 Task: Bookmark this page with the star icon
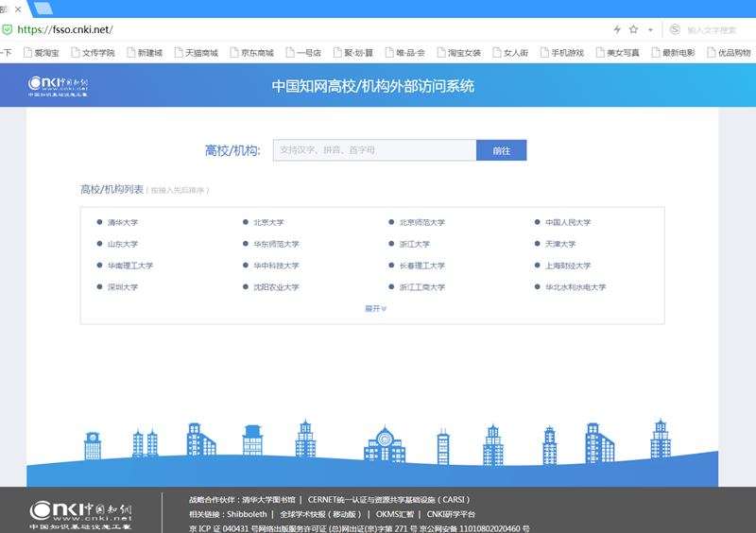coord(634,29)
